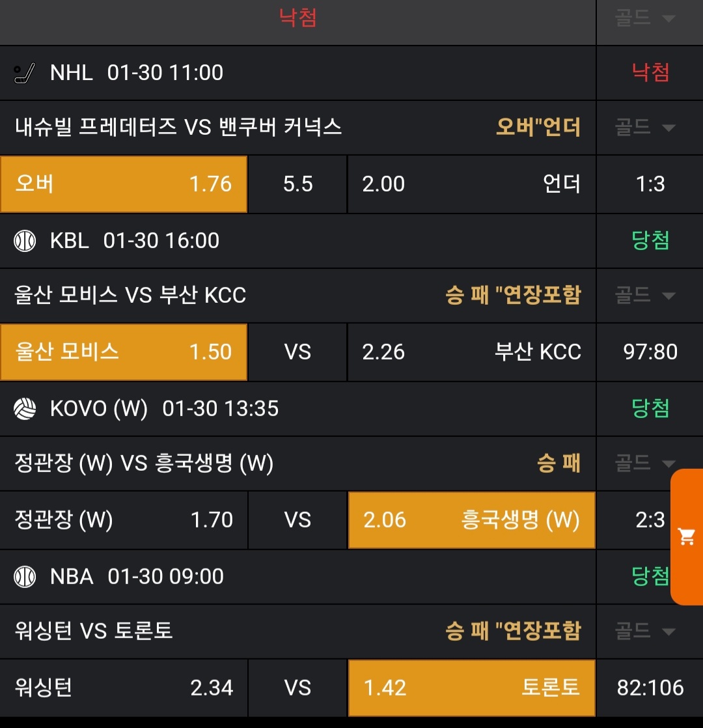703x728 pixels.
Task: Open the orange shopping cart tab
Action: click(687, 537)
